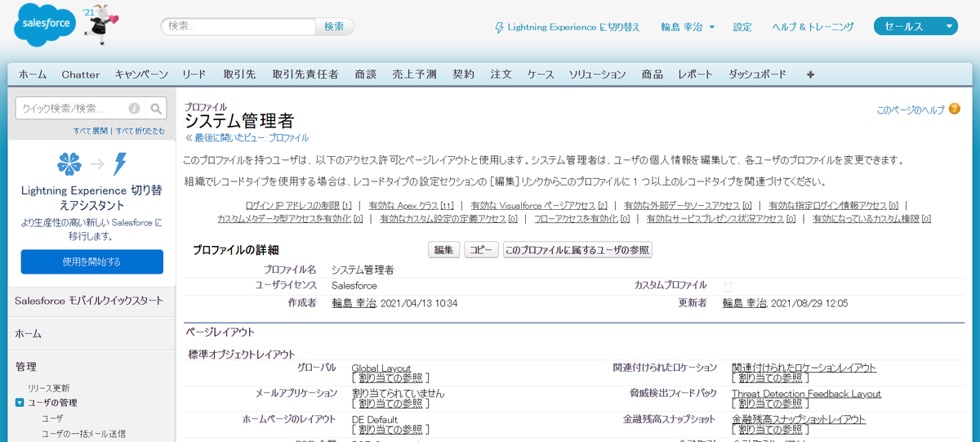
Task: Click このプロファイルに属するユーザの参照 button
Action: coord(577,250)
